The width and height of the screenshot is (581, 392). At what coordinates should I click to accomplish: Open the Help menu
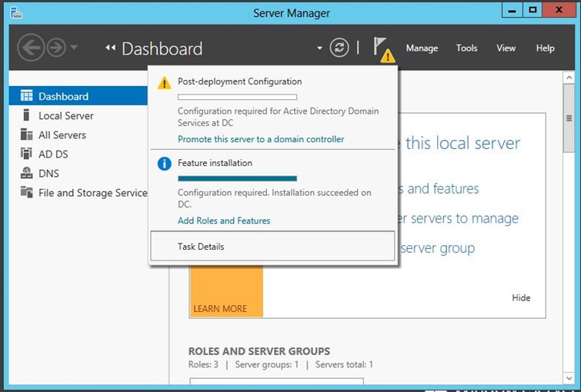pos(545,48)
